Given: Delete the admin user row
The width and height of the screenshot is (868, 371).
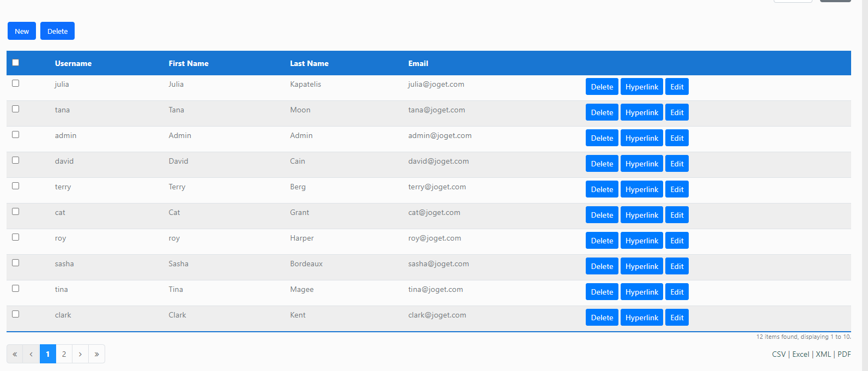Looking at the screenshot, I should click(x=602, y=138).
